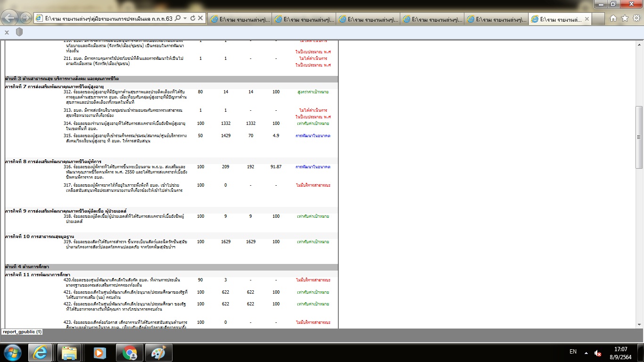The width and height of the screenshot is (644, 362).
Task: Open the Home page icon
Action: pos(613,18)
